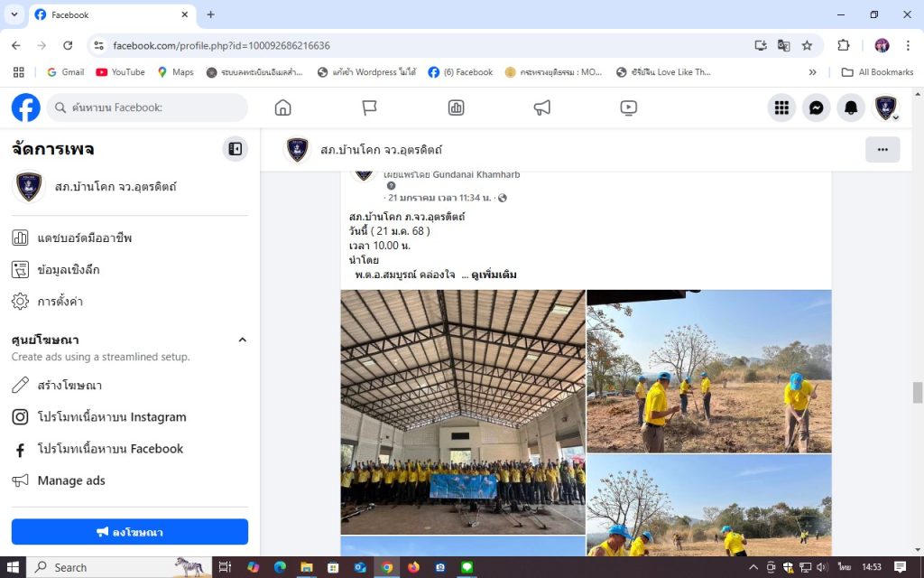Open การตั้งค่า settings menu item
924x578 pixels.
60,302
